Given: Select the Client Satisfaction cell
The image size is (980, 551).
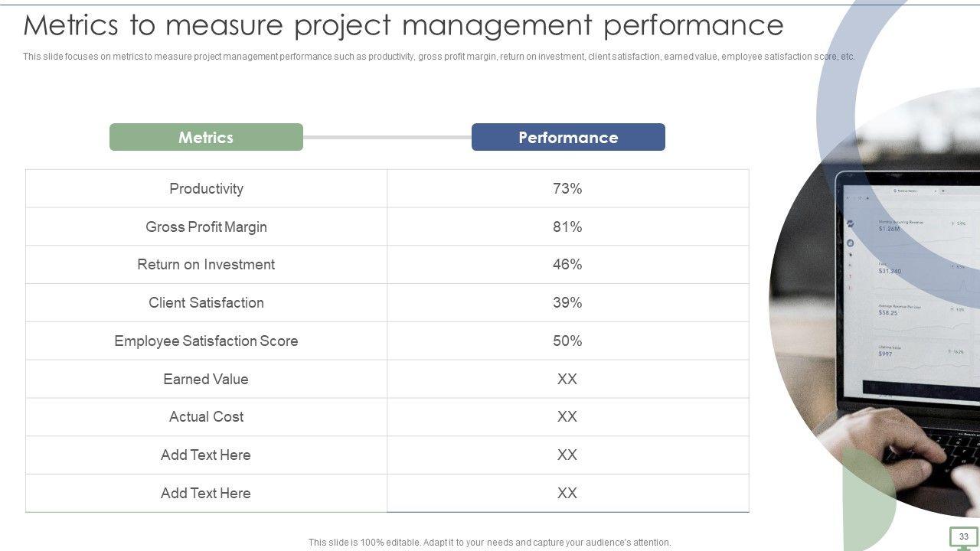Looking at the screenshot, I should coord(206,303).
